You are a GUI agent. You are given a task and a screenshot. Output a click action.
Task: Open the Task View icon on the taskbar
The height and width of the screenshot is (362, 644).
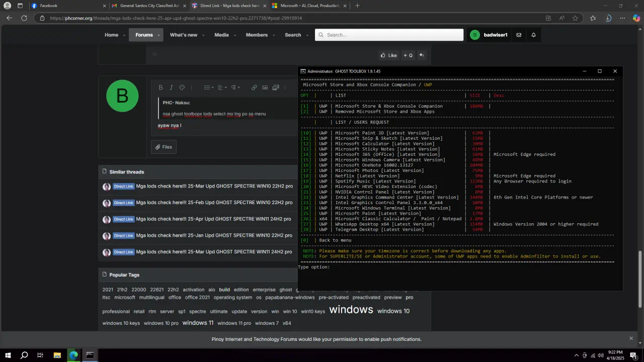pos(40,355)
